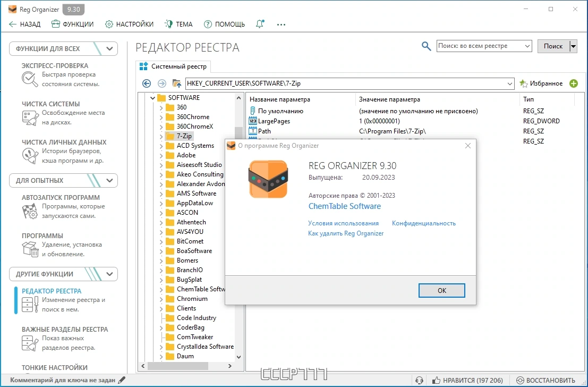Open Как удалить Reg Organizer link
This screenshot has width=588, height=387.
click(x=346, y=233)
